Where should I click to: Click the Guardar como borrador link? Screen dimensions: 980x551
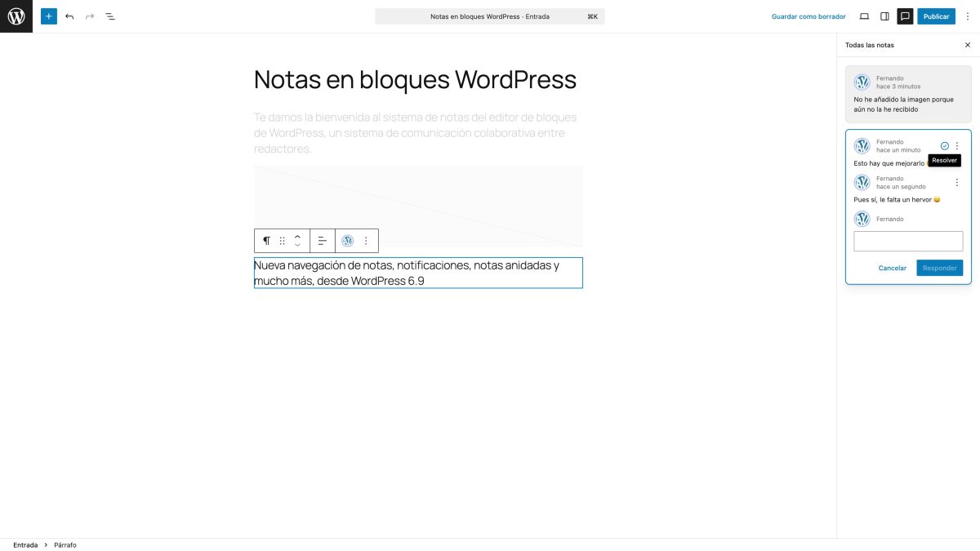807,16
